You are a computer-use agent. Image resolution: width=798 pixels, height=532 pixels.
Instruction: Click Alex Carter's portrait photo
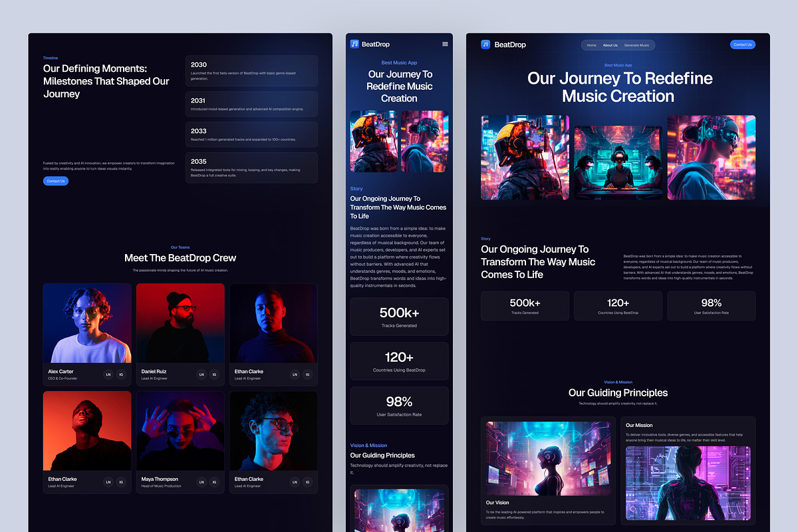point(87,323)
